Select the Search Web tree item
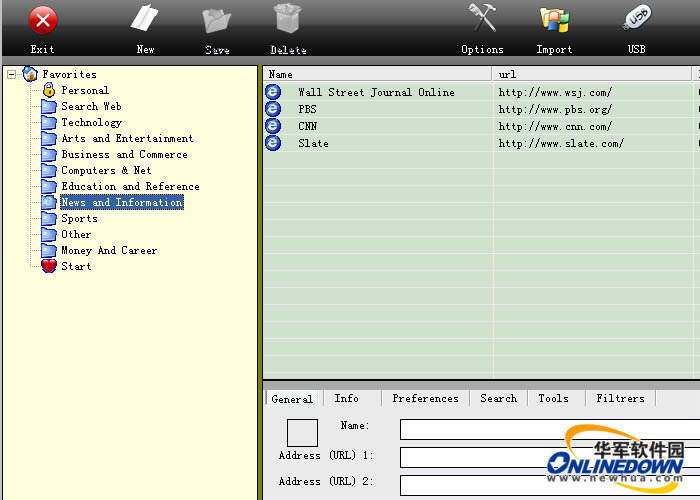This screenshot has width=700, height=500. (x=91, y=106)
